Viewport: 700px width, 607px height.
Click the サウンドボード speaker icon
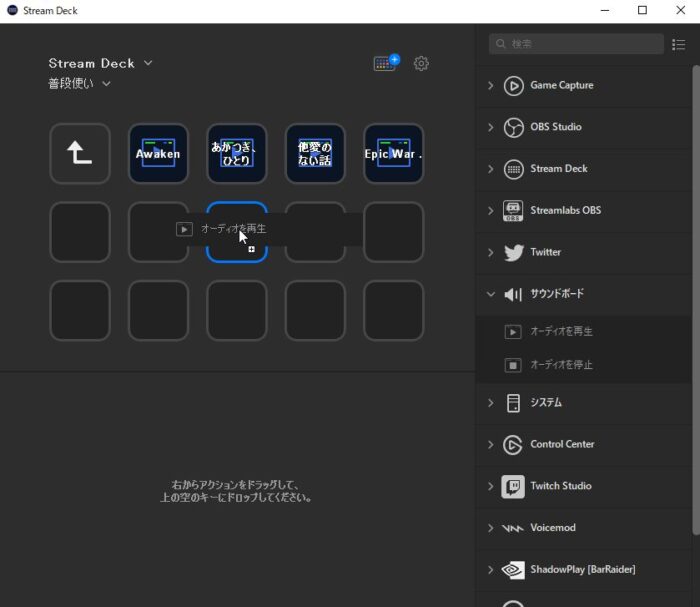tap(513, 295)
